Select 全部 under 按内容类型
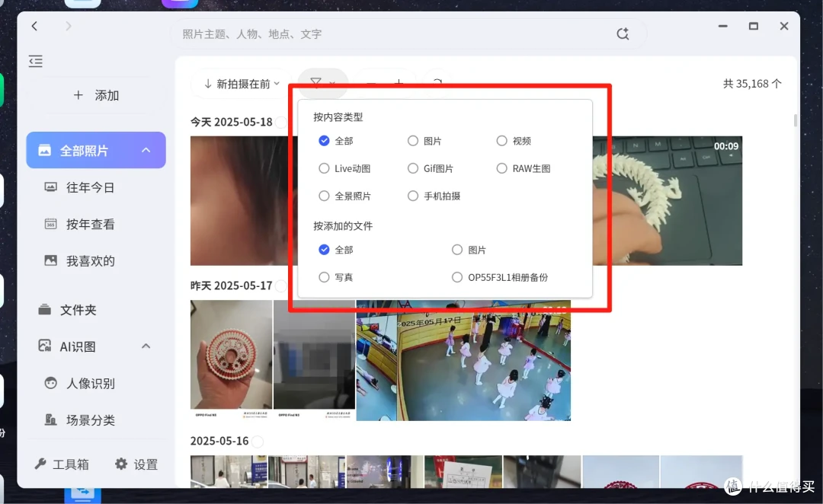Viewport: 823px width, 504px height. pyautogui.click(x=324, y=141)
